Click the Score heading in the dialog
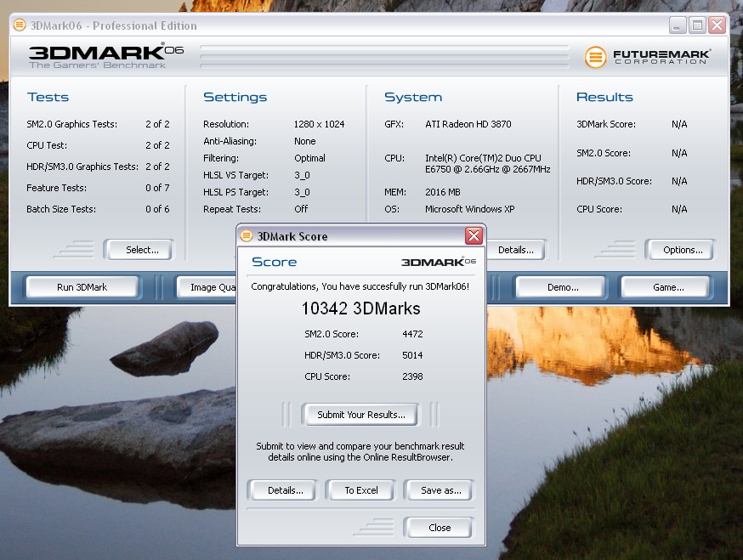 click(274, 262)
